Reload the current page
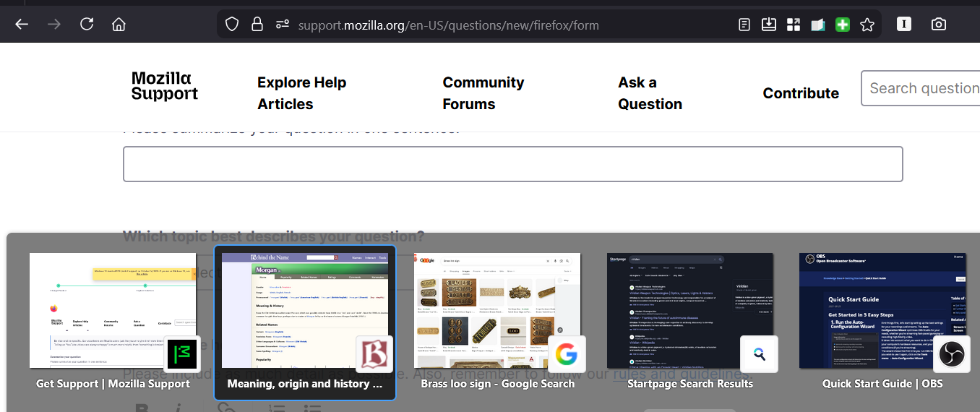Image resolution: width=980 pixels, height=412 pixels. pos(87,25)
